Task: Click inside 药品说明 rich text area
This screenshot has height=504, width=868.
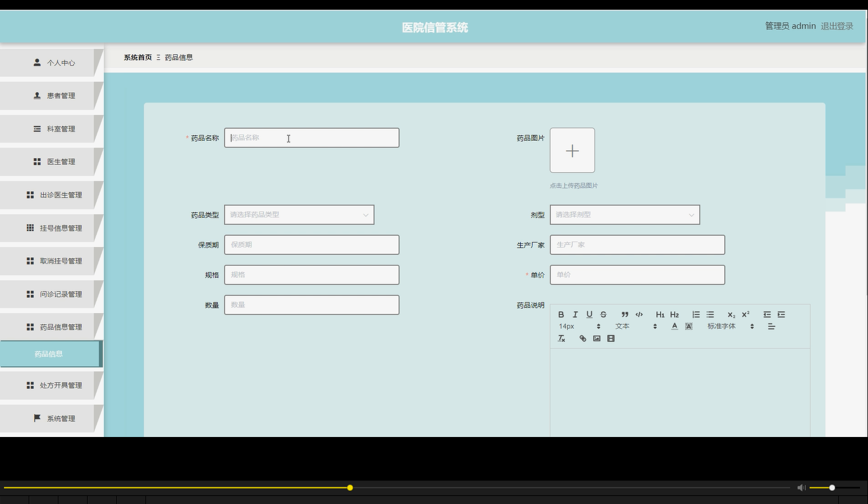Action: click(x=680, y=392)
